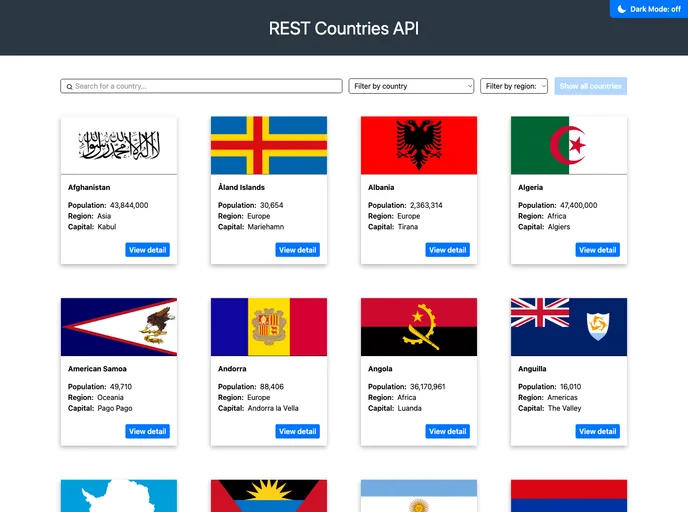Toggle the Dark Mode switch

pos(648,9)
